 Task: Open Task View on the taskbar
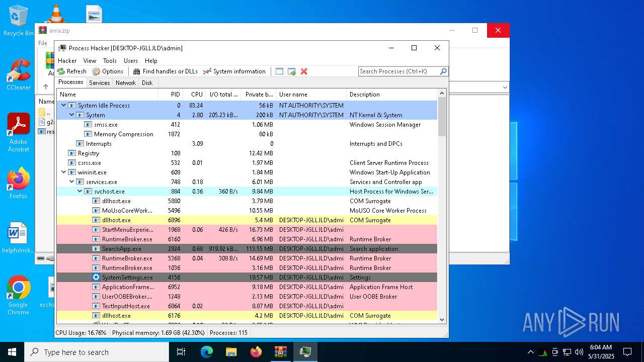coord(181,352)
